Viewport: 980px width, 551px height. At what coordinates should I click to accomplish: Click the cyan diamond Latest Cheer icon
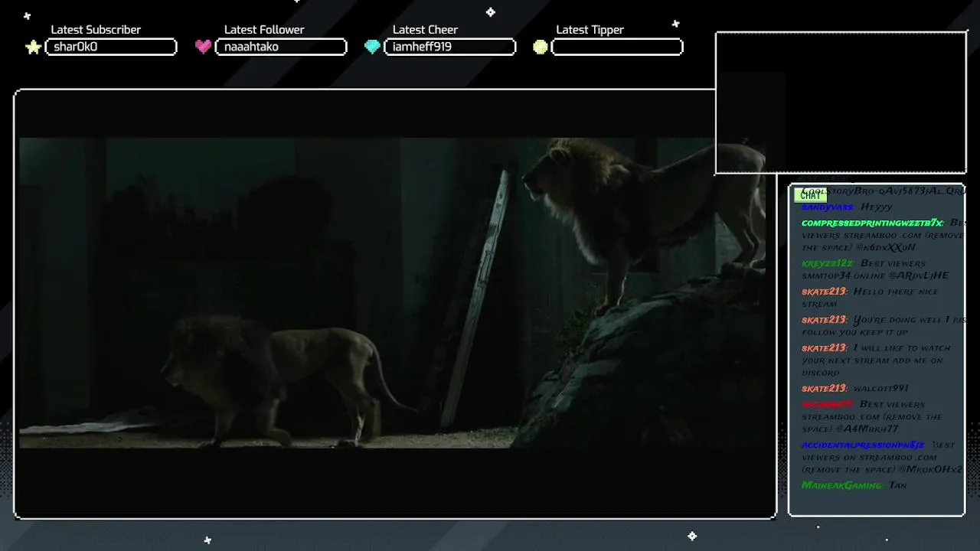372,47
